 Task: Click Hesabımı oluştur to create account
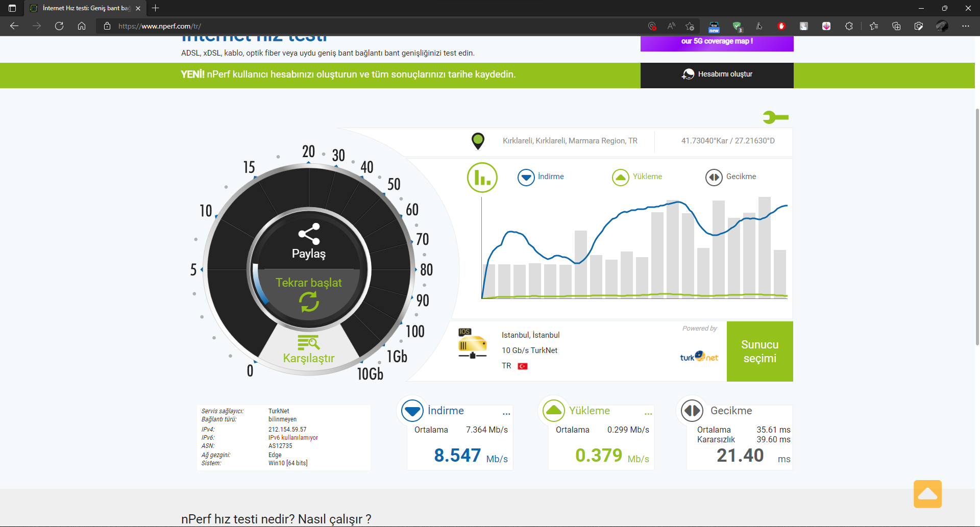click(x=717, y=75)
